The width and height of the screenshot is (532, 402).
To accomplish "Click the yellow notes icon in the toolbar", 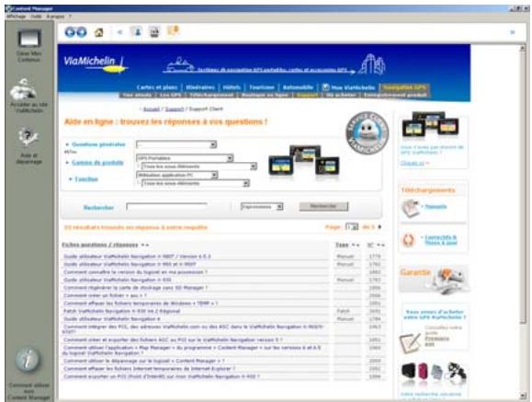I will pyautogui.click(x=173, y=31).
